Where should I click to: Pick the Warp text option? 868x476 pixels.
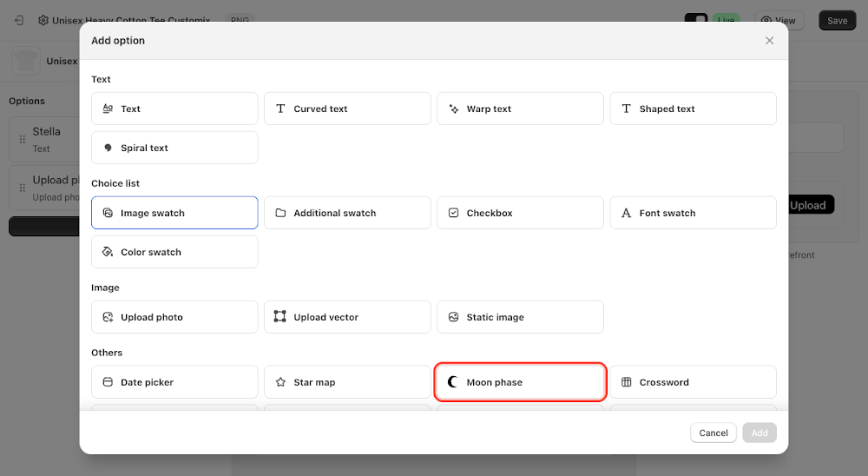[x=520, y=109]
